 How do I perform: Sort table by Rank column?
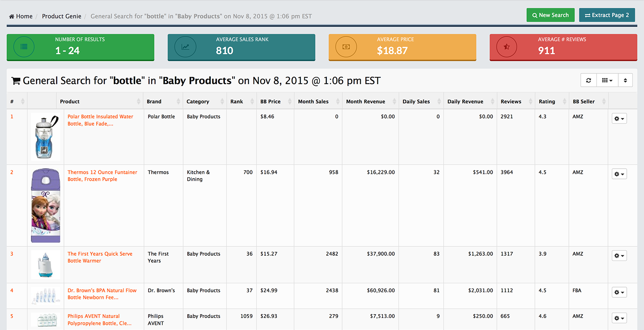coord(242,102)
